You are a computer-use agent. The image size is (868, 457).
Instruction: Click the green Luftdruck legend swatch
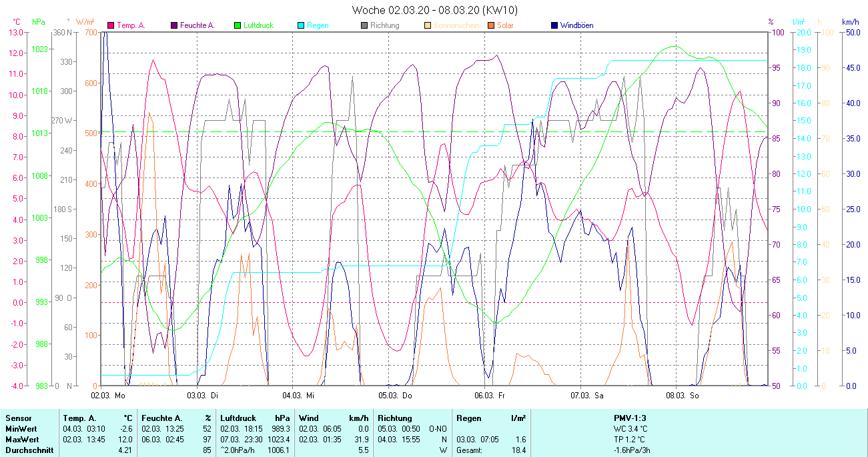(238, 25)
